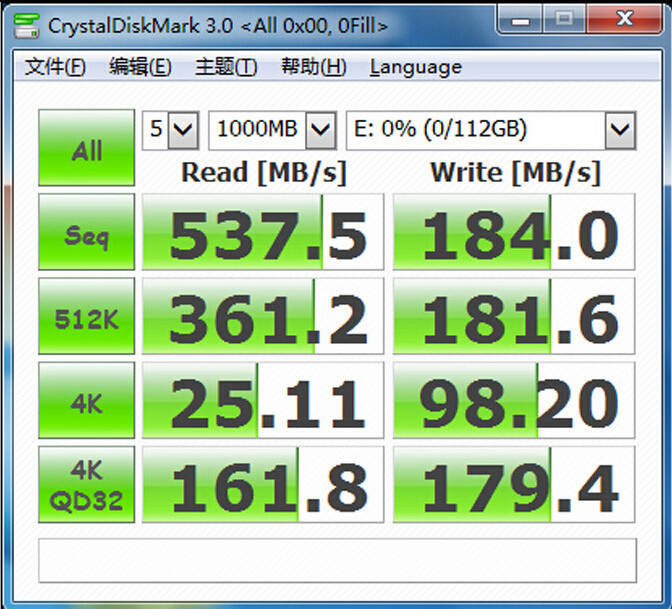Click the 4K QD32 write result 179.4
The height and width of the screenshot is (609, 672).
(x=514, y=484)
